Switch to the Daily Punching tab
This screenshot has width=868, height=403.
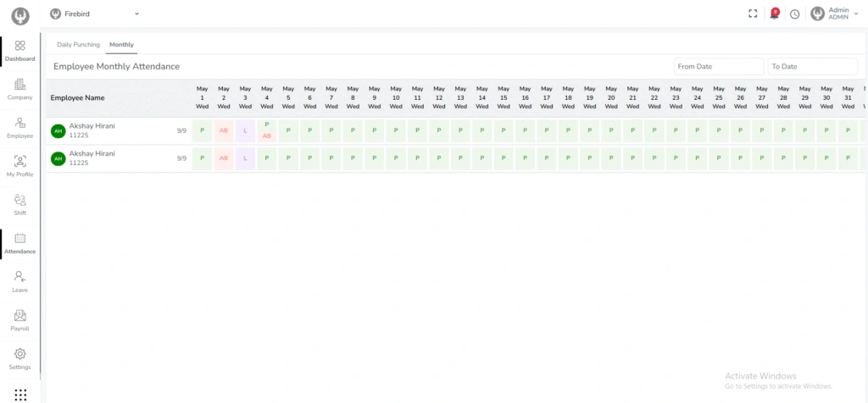(78, 44)
